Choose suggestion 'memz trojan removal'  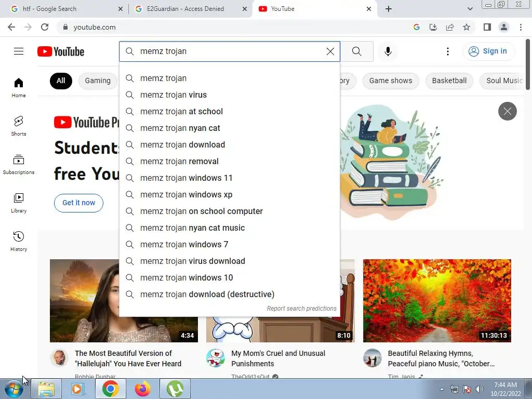coord(229,161)
